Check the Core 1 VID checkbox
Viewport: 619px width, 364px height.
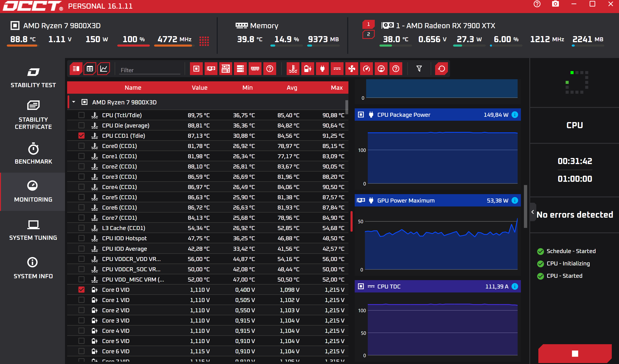81,300
